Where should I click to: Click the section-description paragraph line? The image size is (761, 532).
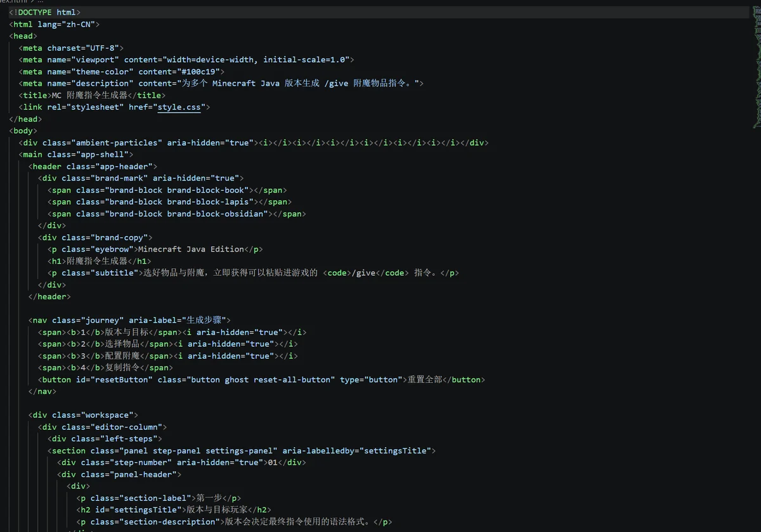234,521
